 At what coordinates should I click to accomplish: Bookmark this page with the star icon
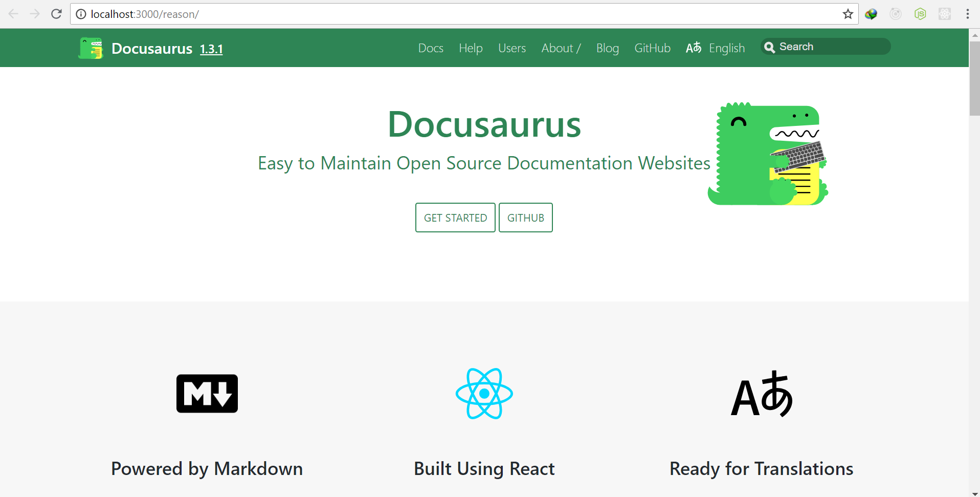tap(848, 14)
